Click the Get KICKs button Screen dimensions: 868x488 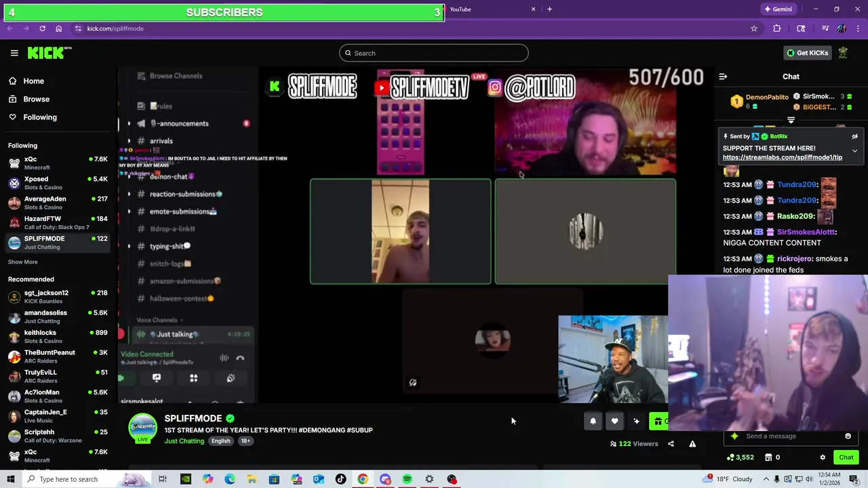click(x=807, y=53)
